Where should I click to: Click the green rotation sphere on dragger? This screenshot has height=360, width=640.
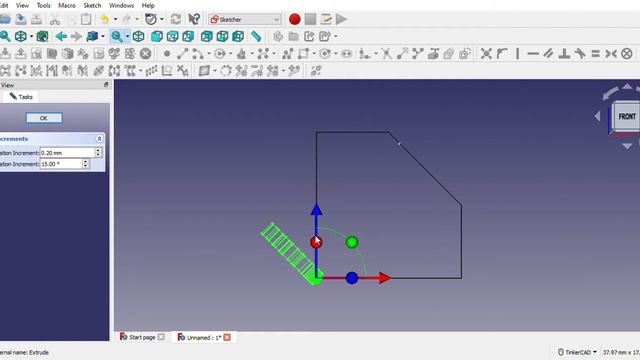(x=352, y=242)
